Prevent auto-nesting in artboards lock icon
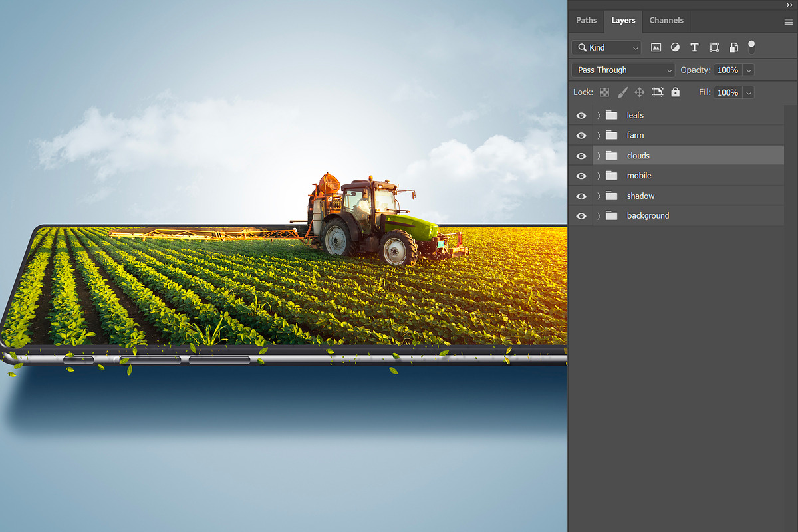The image size is (798, 532). (658, 92)
